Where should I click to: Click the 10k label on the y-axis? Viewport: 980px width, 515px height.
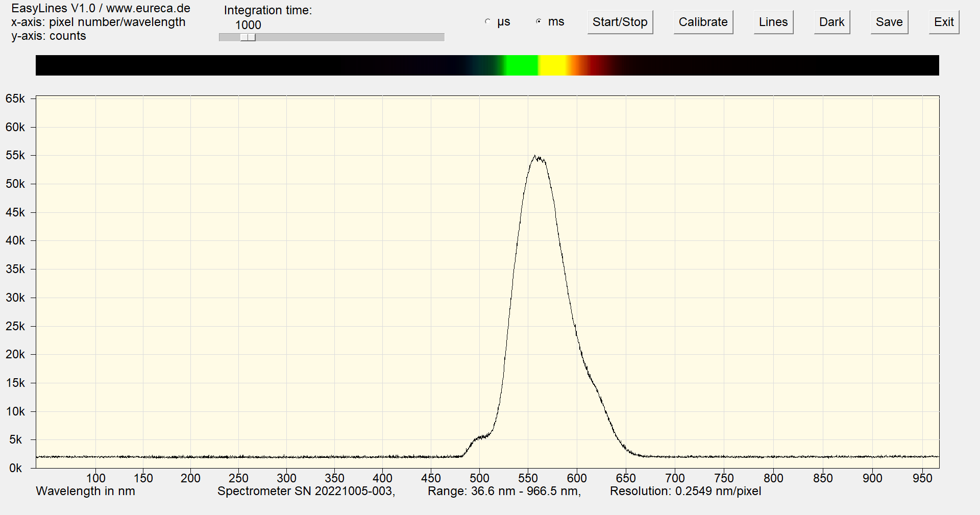pos(15,411)
